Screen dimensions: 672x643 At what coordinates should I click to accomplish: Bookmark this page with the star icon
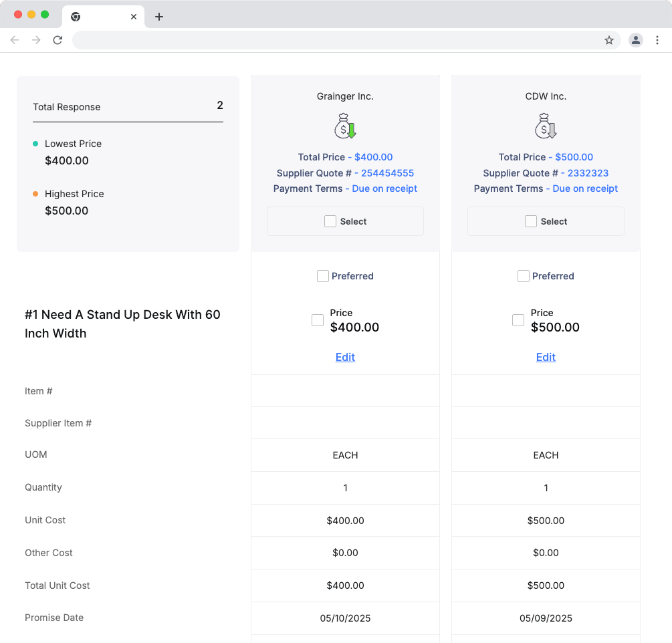pos(609,40)
